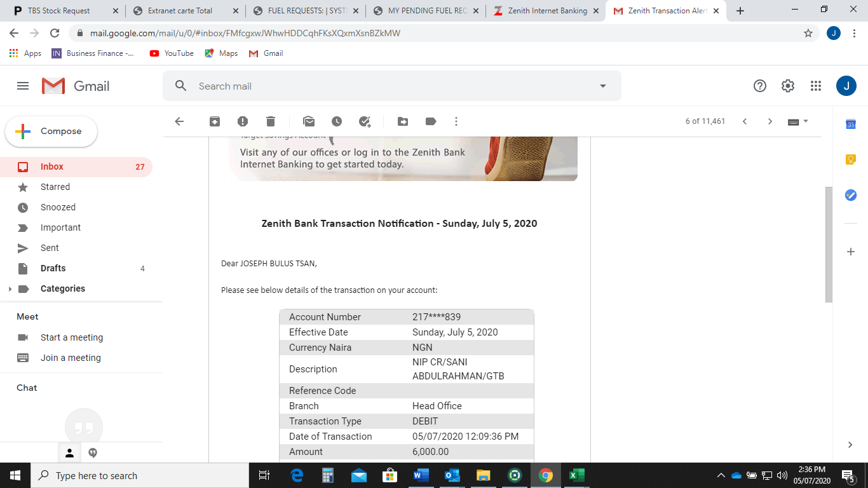868x488 pixels.
Task: Click the Labels tag icon
Action: point(431,121)
